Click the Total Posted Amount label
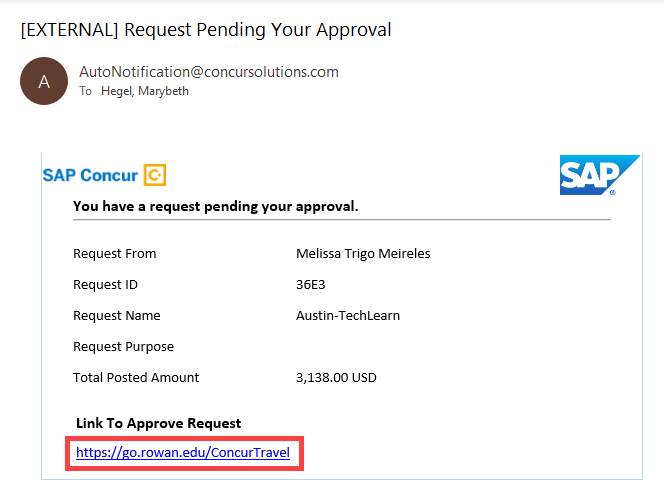 (136, 377)
